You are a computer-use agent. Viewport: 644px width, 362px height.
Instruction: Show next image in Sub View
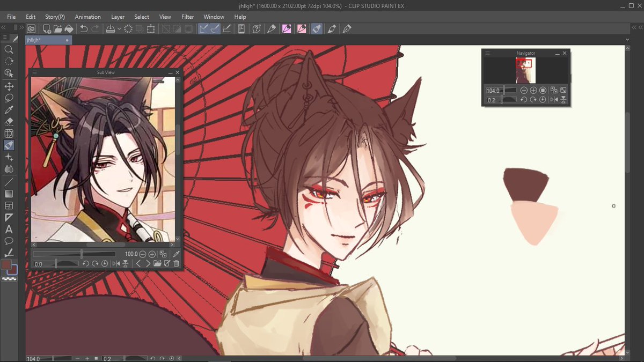pyautogui.click(x=148, y=263)
